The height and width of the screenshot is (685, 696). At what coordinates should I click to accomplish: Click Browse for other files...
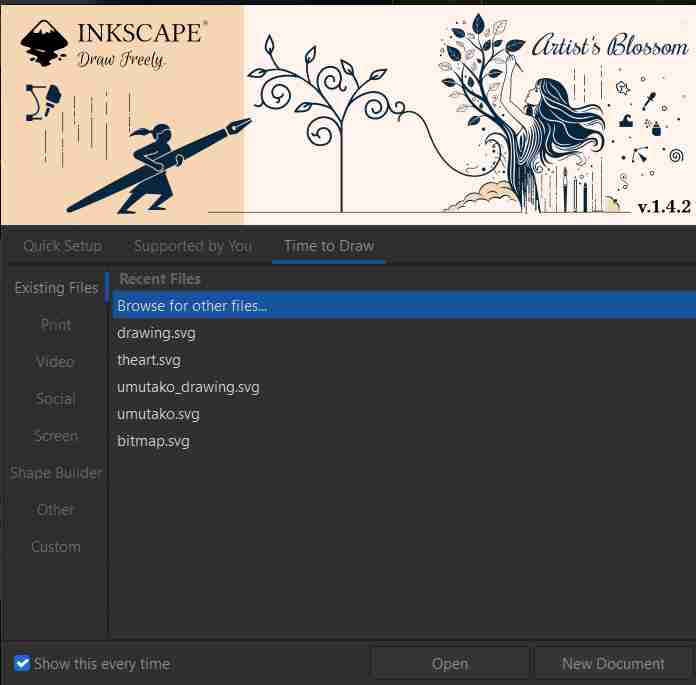pos(404,305)
